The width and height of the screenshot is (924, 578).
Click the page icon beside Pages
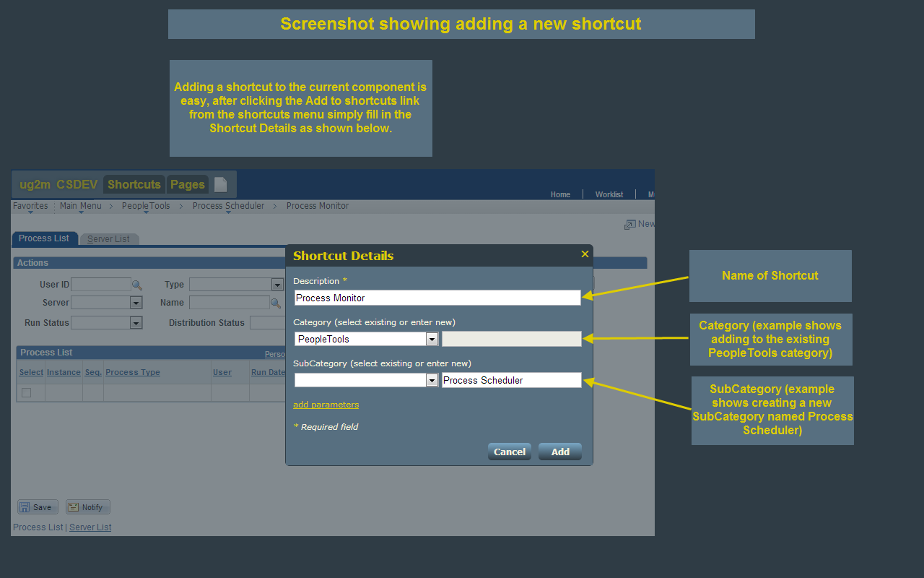coord(221,184)
